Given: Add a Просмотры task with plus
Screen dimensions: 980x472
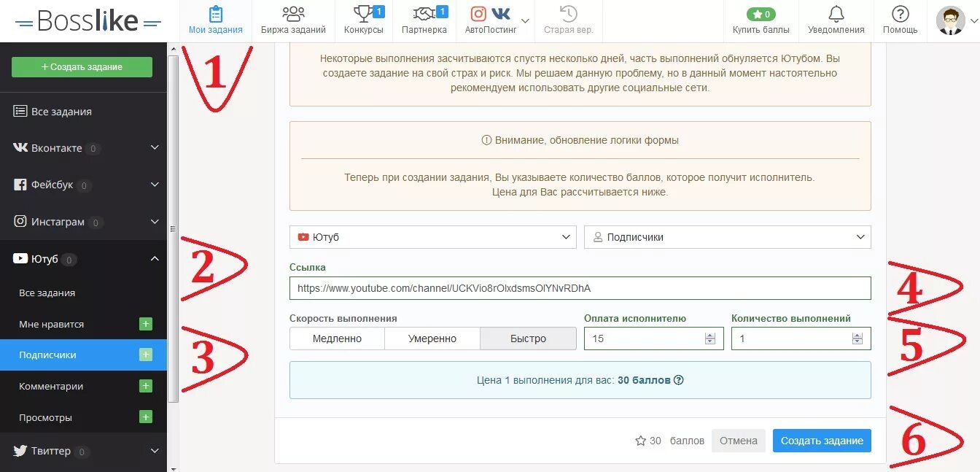Looking at the screenshot, I should click(146, 417).
